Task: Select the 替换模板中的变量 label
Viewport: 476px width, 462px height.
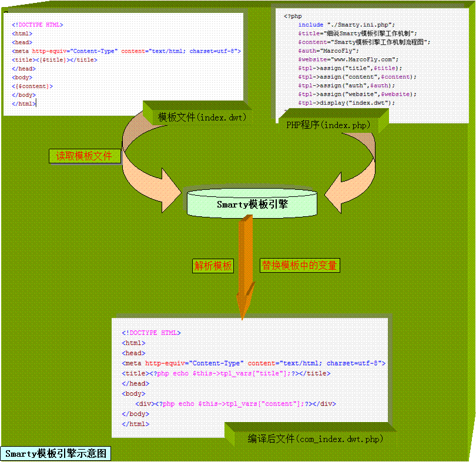Action: point(299,266)
